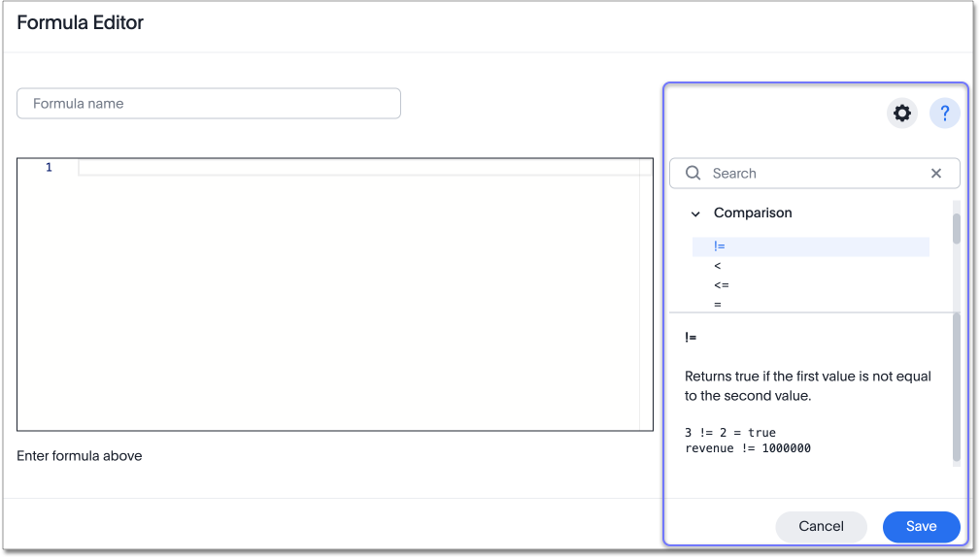980x558 pixels.
Task: Collapse the Comparison category chevron
Action: [x=695, y=213]
